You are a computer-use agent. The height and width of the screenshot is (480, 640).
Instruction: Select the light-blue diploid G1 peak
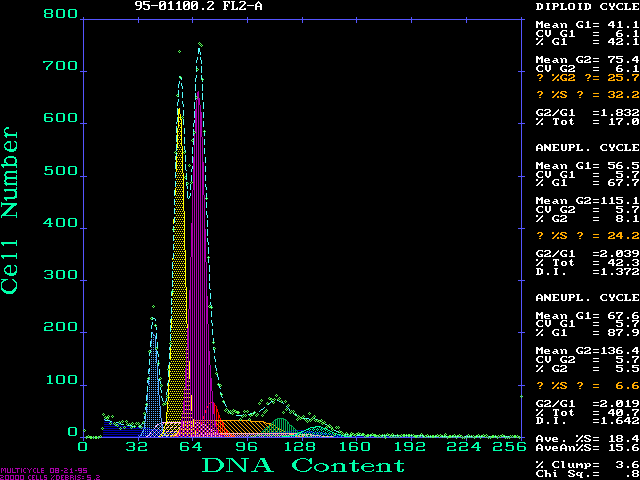(x=153, y=388)
